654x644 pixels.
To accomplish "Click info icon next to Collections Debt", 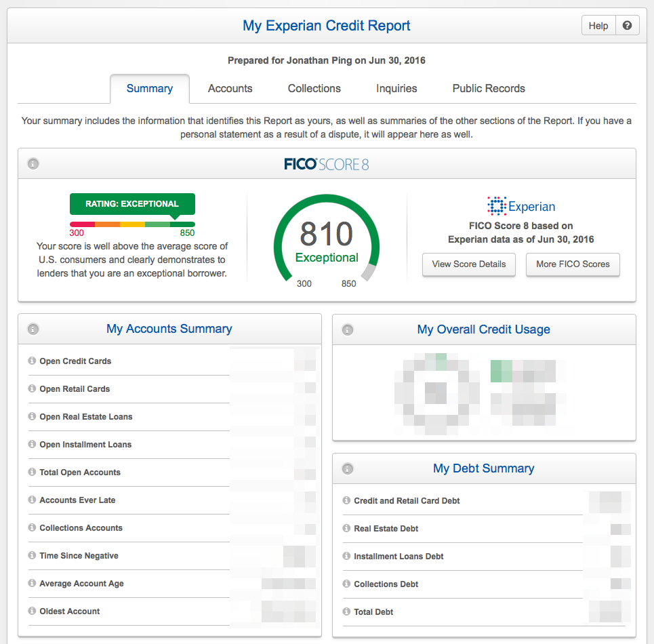I will [x=346, y=584].
